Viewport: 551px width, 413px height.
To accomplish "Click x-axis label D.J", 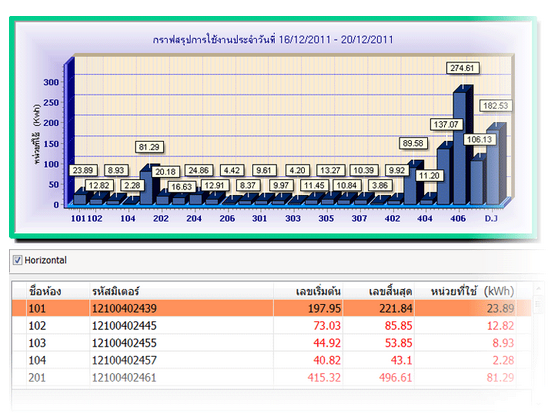I will [x=491, y=218].
